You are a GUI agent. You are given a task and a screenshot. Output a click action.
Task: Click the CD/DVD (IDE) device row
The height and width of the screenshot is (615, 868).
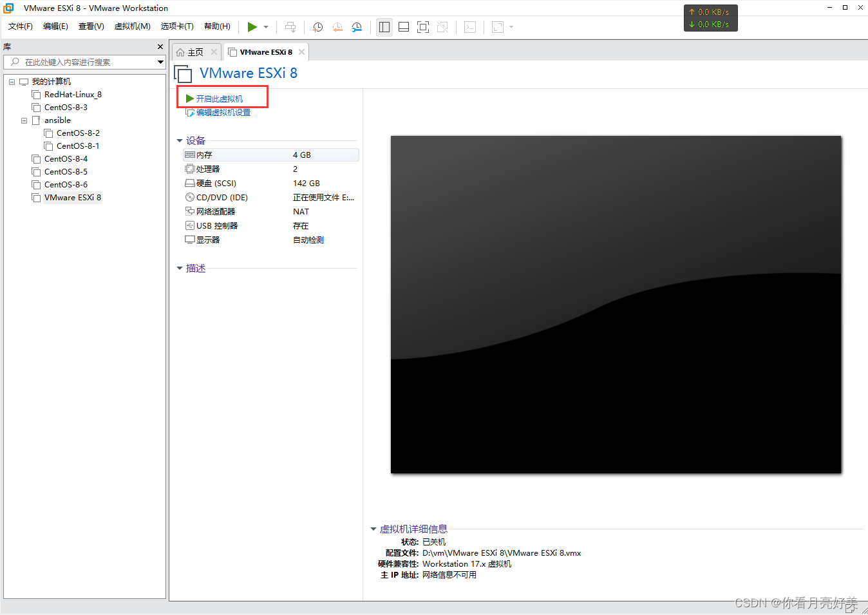point(270,198)
